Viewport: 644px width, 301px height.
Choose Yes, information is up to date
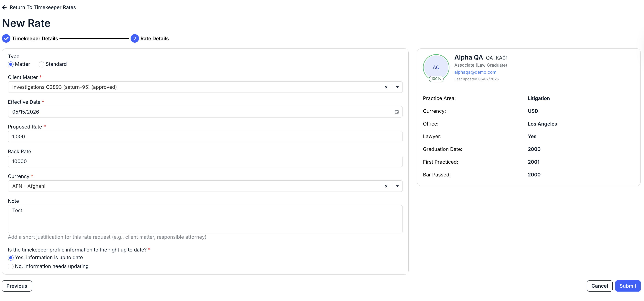[x=10, y=258]
